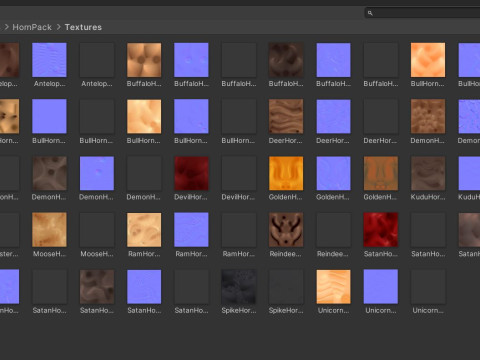Select the pale peach BullHorn... texture
Screen dimensions: 480x360
(x=144, y=116)
